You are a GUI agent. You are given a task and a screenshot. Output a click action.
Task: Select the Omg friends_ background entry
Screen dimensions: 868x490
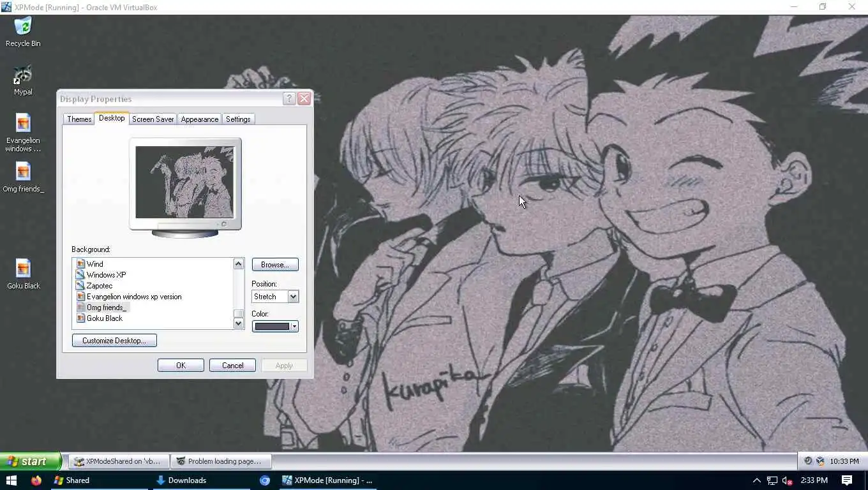(102, 308)
